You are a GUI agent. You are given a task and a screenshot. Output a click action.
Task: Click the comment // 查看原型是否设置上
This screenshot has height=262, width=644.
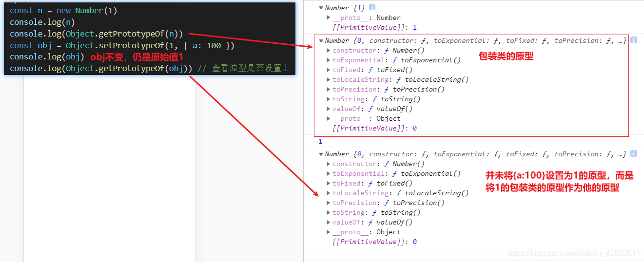click(244, 69)
